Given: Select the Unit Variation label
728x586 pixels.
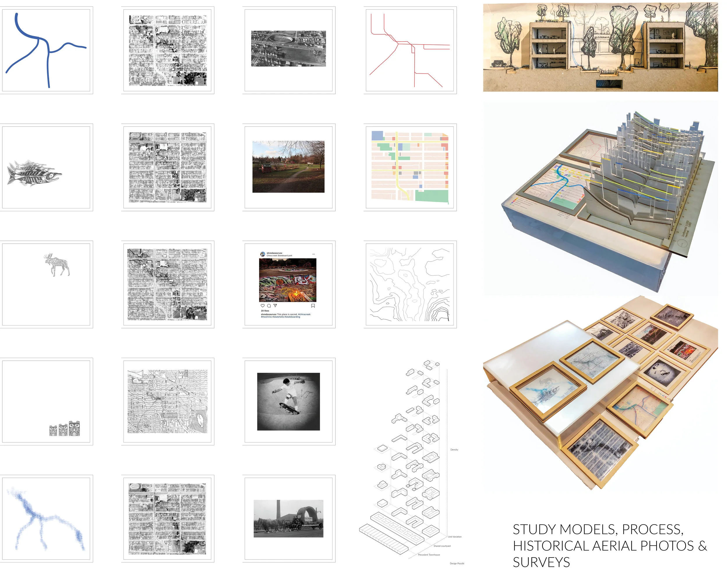Looking at the screenshot, I should click(455, 537).
